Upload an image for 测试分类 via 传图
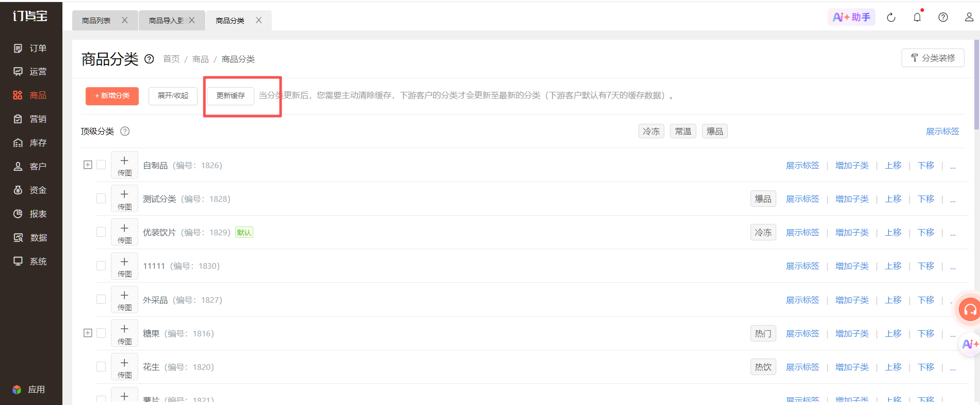The width and height of the screenshot is (980, 405). point(124,199)
